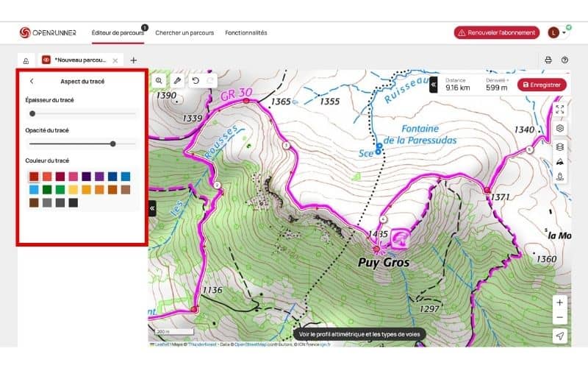Center map on my location
Image resolution: width=588 pixels, height=368 pixels.
560,336
